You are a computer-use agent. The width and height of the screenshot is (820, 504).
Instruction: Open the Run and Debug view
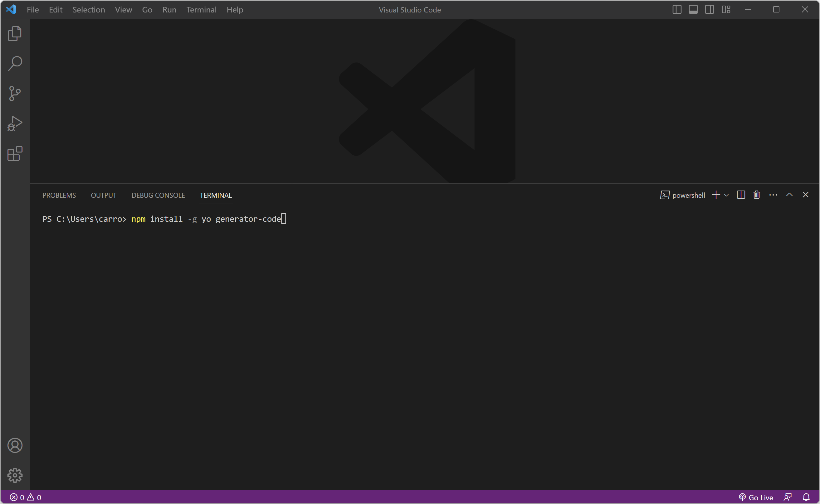click(15, 124)
